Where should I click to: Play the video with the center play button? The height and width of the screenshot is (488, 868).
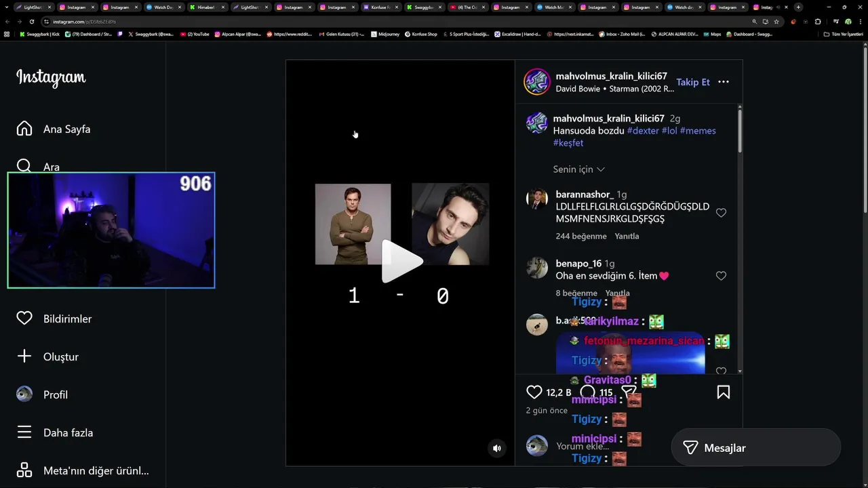[x=401, y=262]
